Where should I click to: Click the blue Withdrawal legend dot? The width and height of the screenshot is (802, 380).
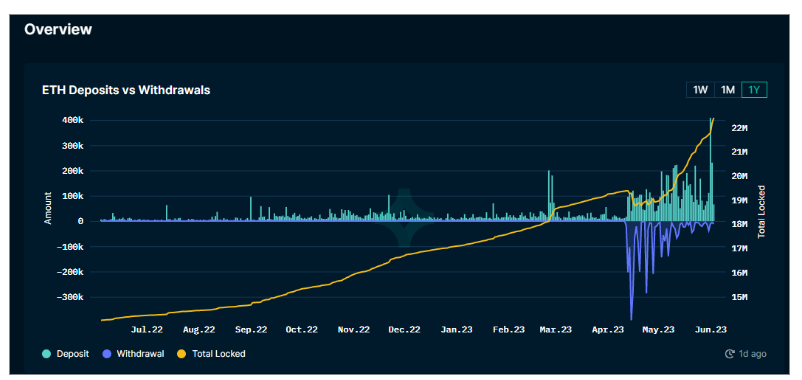coord(107,353)
